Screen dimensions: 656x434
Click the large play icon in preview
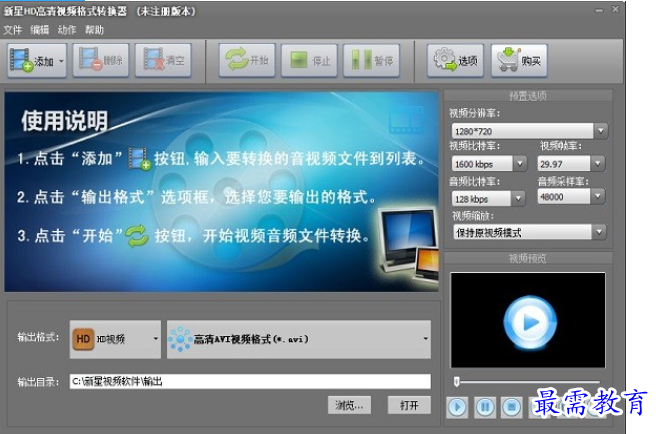[x=530, y=322]
